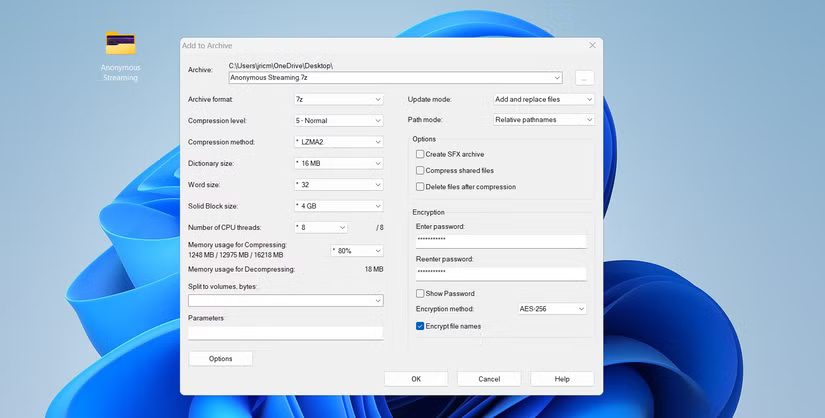825x418 pixels.
Task: Open Compression method LZMA2 dropdown
Action: [338, 142]
